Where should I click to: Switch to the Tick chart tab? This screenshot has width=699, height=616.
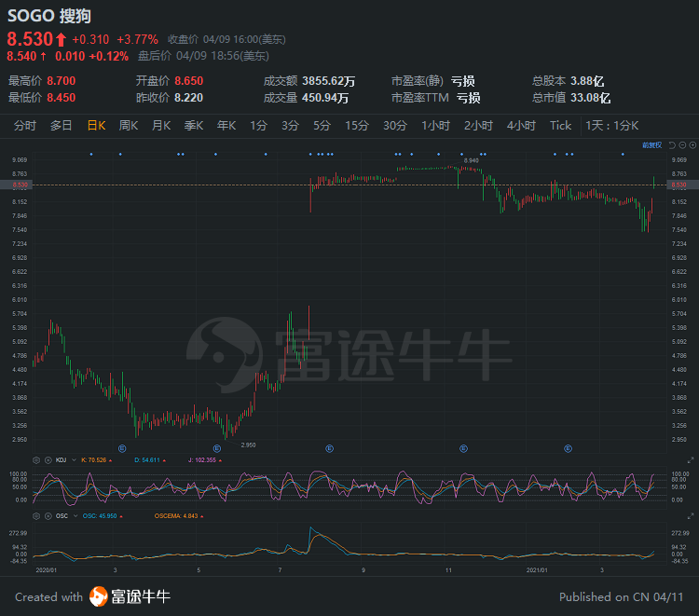(x=560, y=126)
